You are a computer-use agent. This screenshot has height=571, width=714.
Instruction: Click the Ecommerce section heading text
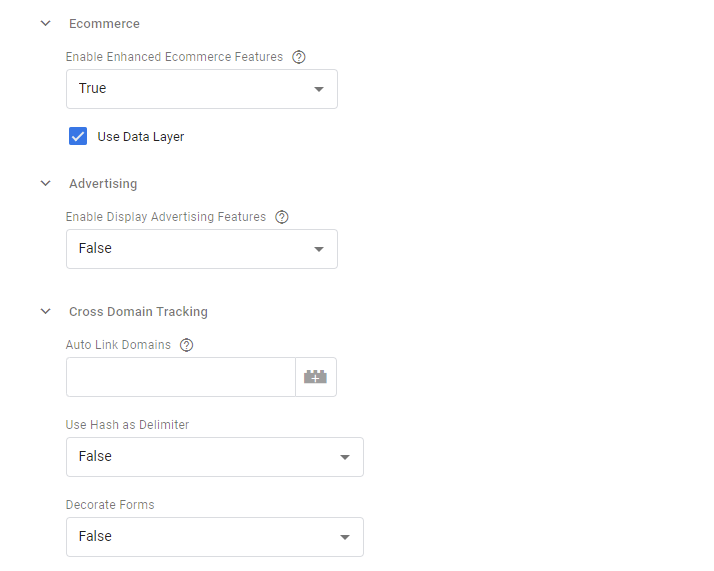(x=104, y=23)
